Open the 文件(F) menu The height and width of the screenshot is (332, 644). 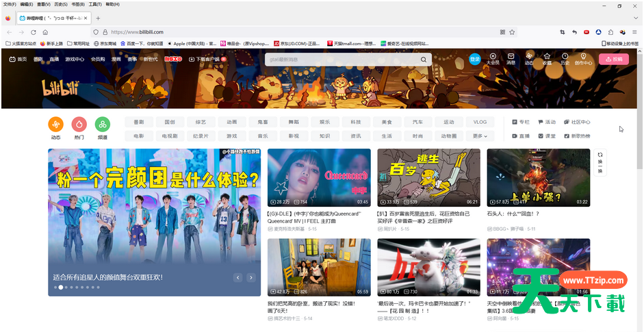pyautogui.click(x=10, y=5)
